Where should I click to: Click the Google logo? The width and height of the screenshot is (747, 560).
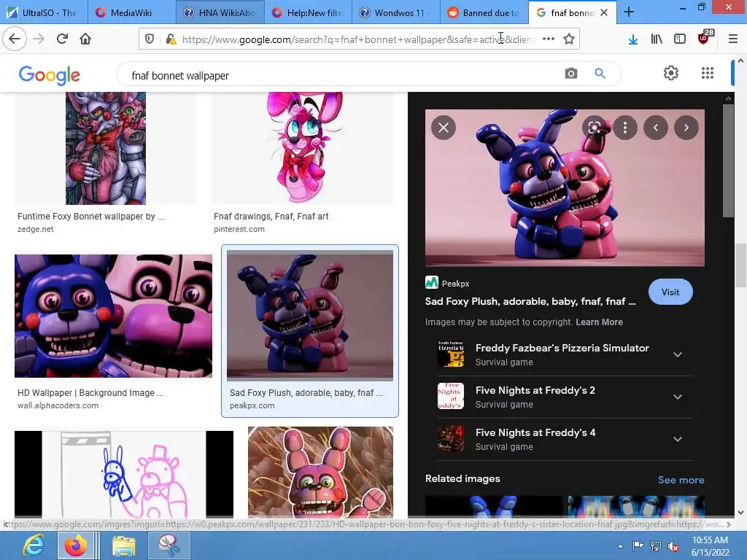pos(50,75)
